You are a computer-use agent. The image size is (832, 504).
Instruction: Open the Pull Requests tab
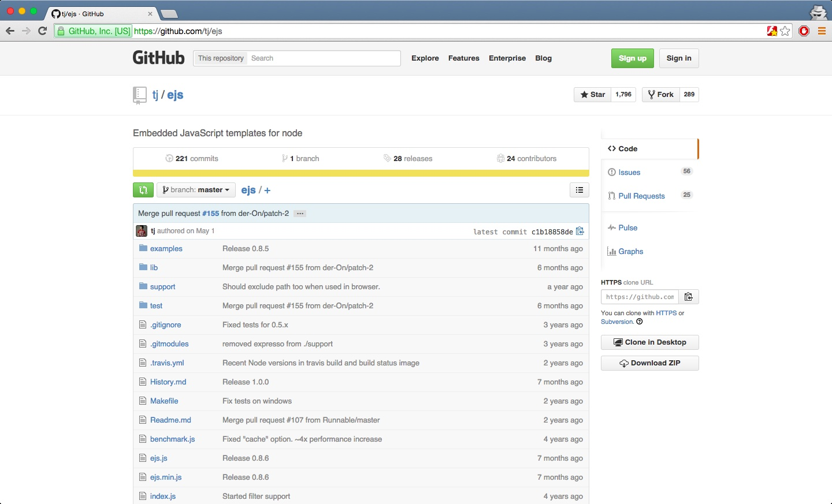649,196
